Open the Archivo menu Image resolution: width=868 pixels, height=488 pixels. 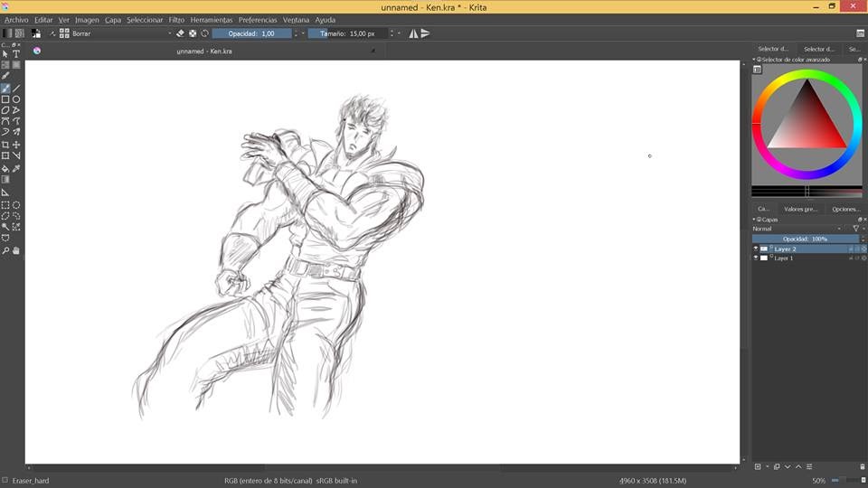pos(16,20)
